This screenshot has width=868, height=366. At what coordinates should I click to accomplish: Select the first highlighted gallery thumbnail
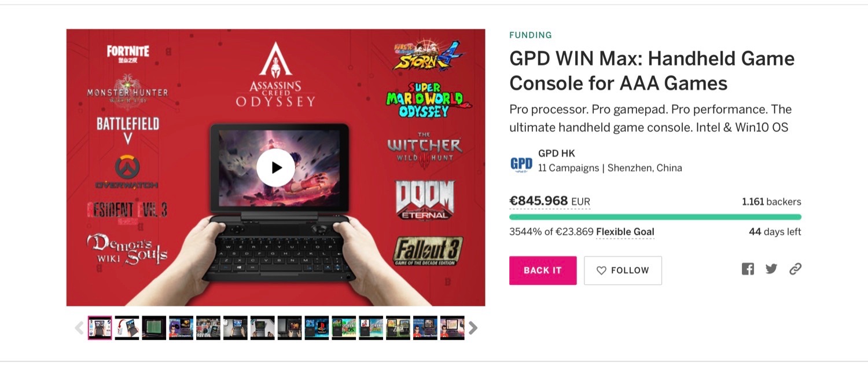coord(100,328)
